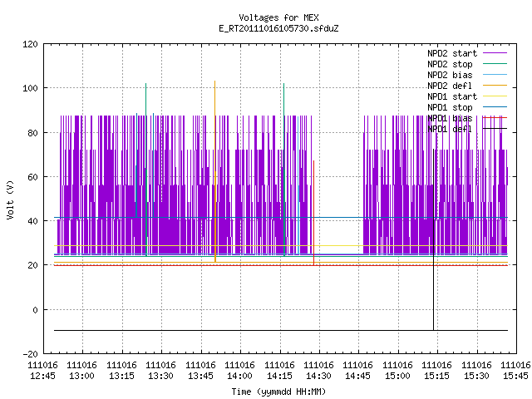532x399 pixels.
Task: Click the orange NPD2 defl legend line
Action: 495,85
